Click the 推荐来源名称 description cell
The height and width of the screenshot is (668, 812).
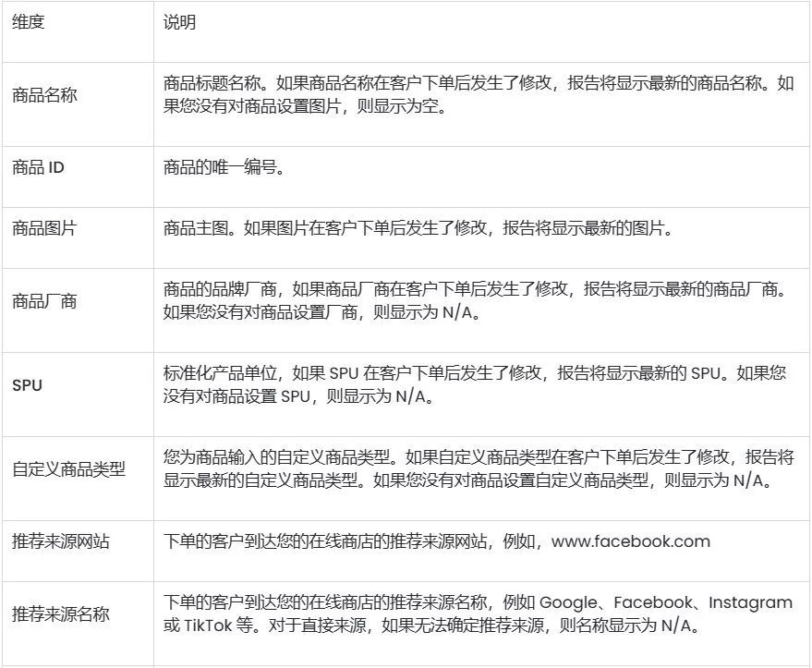[x=471, y=612]
